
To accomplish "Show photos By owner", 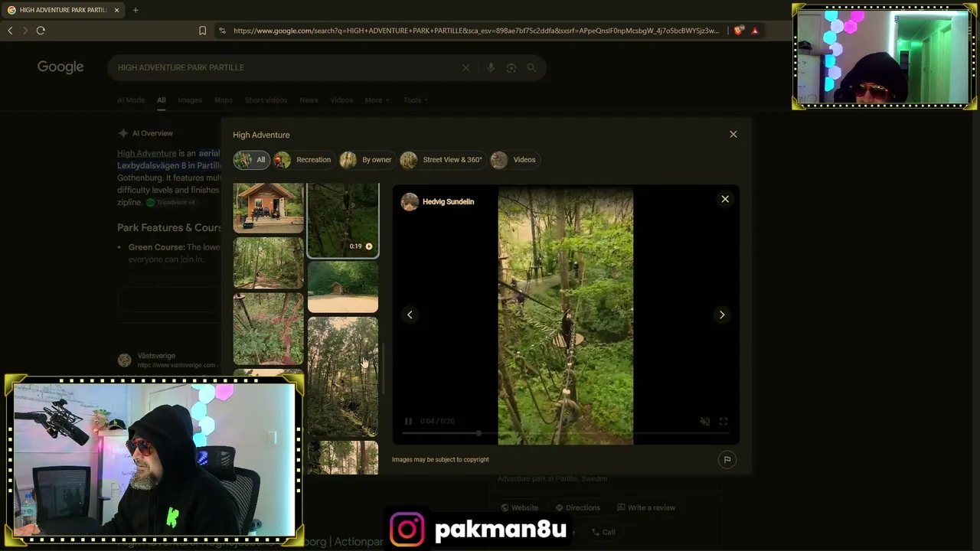I will [x=367, y=160].
